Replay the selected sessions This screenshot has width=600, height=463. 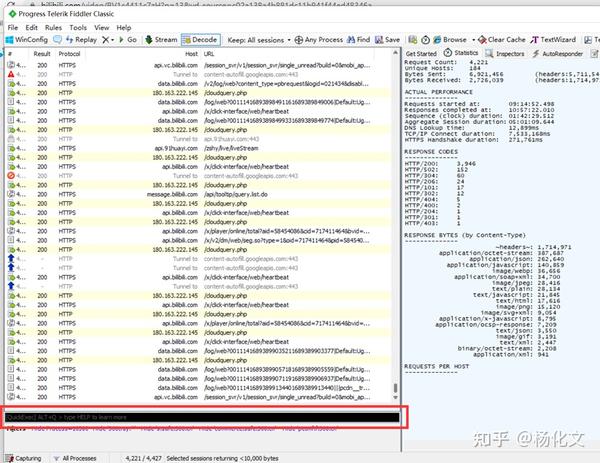[82, 40]
